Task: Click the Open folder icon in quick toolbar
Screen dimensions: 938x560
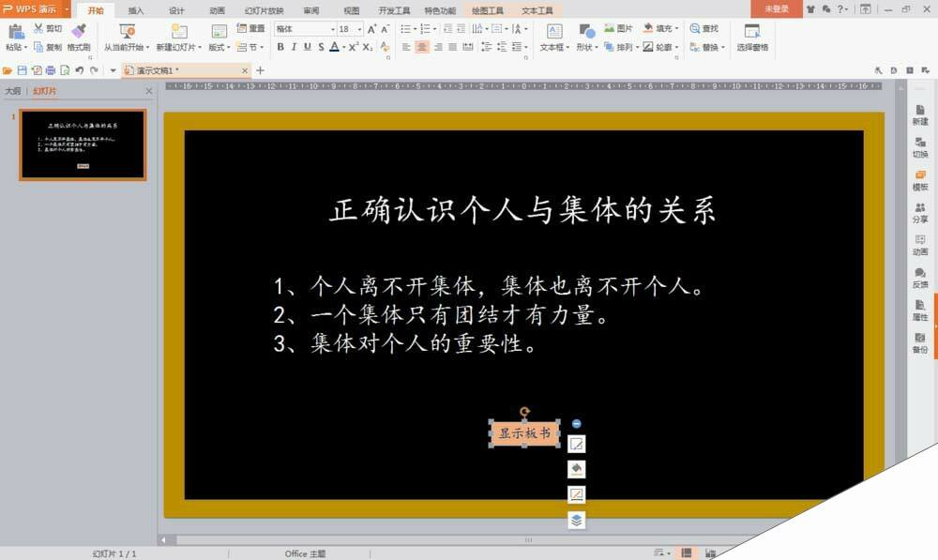Action: [x=8, y=70]
